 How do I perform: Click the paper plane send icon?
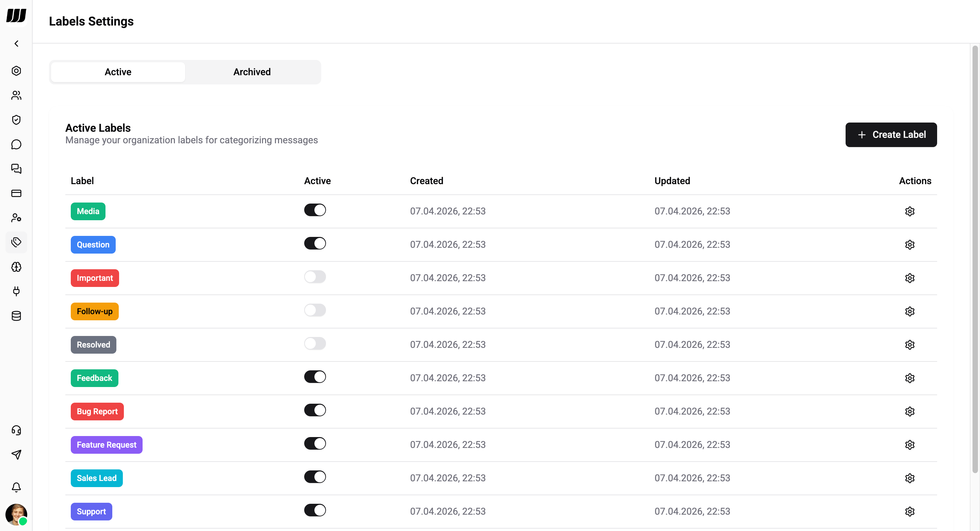pos(16,454)
